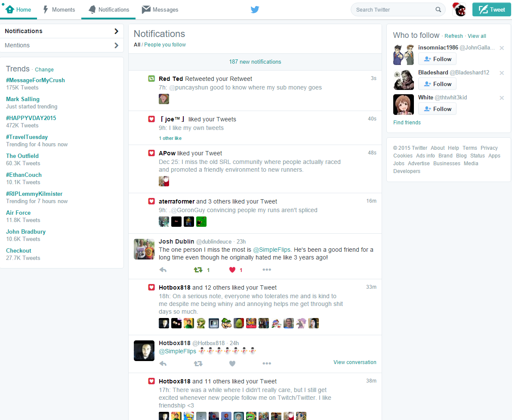Go to the Home tab

18,9
